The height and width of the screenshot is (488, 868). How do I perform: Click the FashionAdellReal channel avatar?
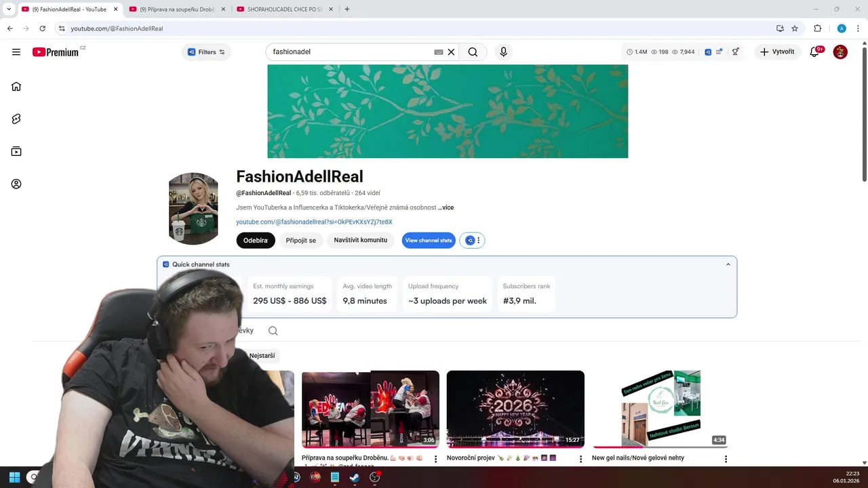193,208
